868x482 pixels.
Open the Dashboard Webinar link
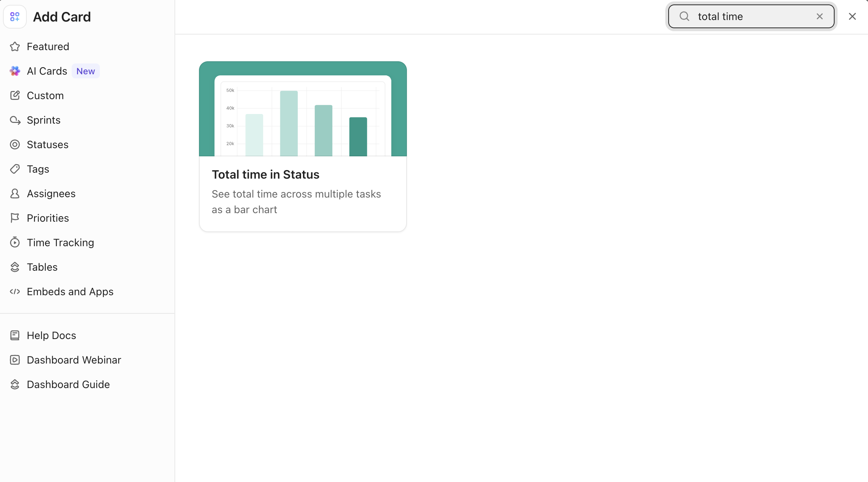click(x=74, y=360)
